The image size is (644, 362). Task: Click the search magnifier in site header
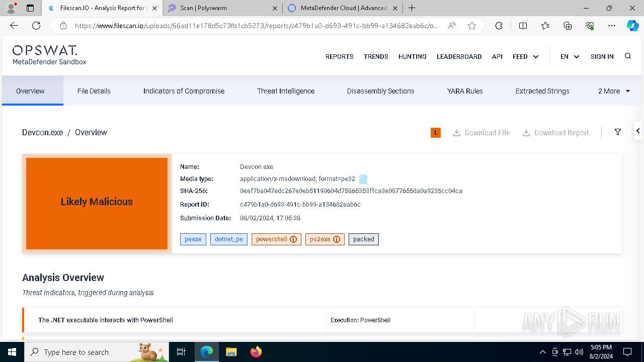[x=628, y=56]
